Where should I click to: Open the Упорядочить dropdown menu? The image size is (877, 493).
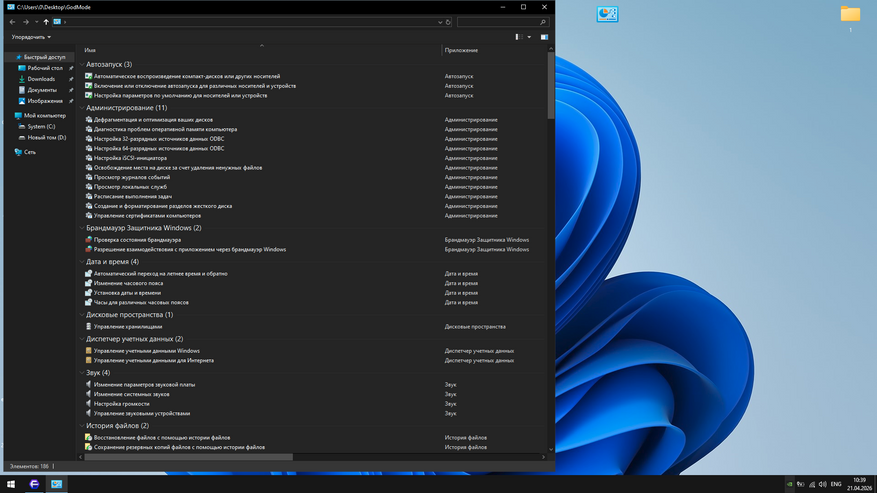tap(31, 37)
